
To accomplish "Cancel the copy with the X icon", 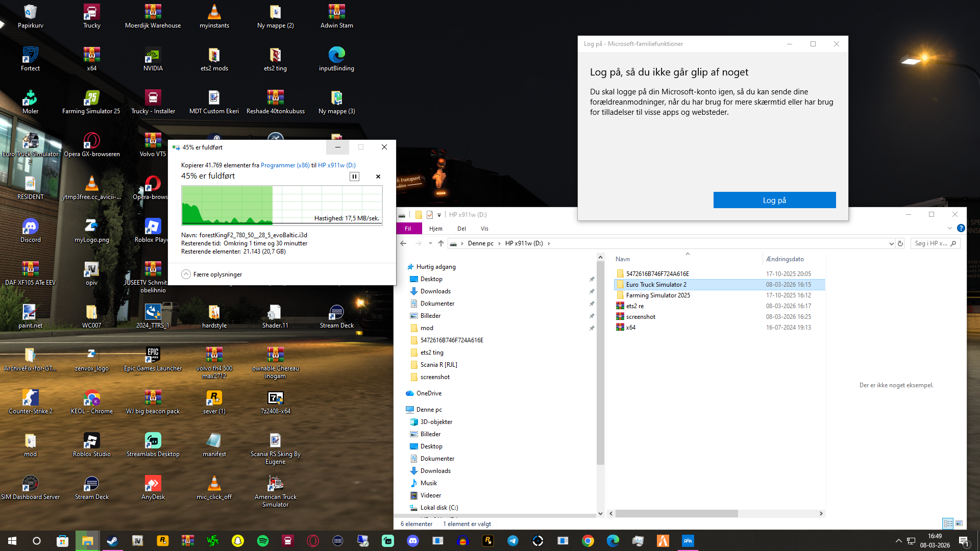I will 378,177.
